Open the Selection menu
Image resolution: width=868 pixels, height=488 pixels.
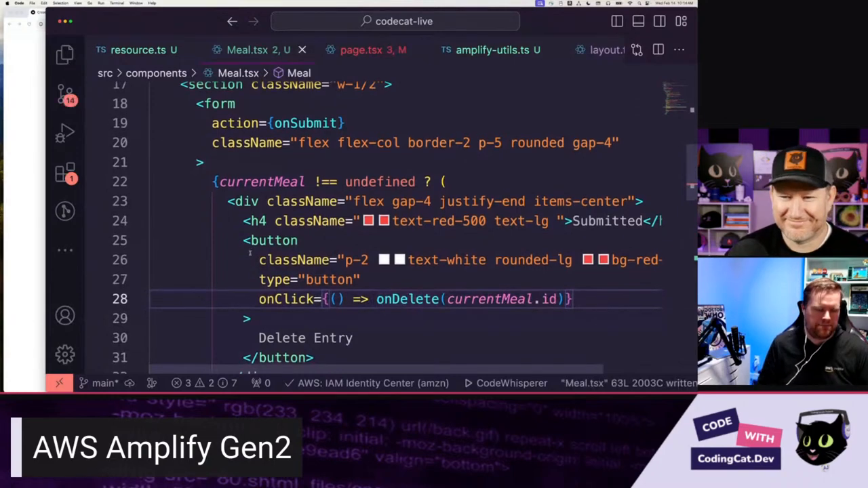(x=60, y=3)
